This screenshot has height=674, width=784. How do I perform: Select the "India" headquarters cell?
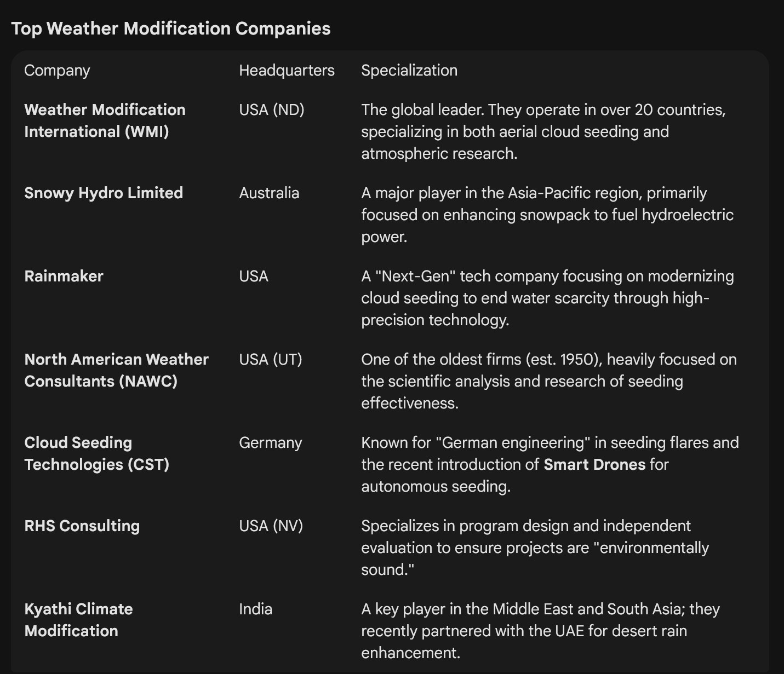tap(255, 609)
